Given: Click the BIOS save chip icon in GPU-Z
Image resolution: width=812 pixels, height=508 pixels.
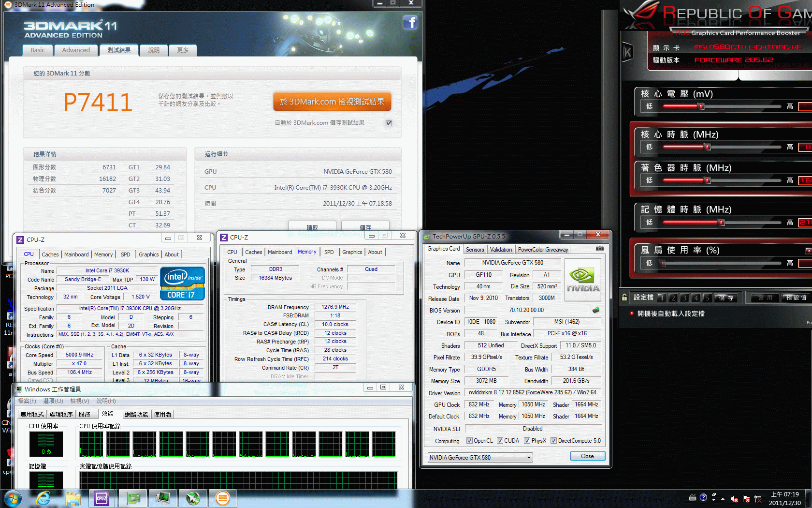Looking at the screenshot, I should pos(596,310).
